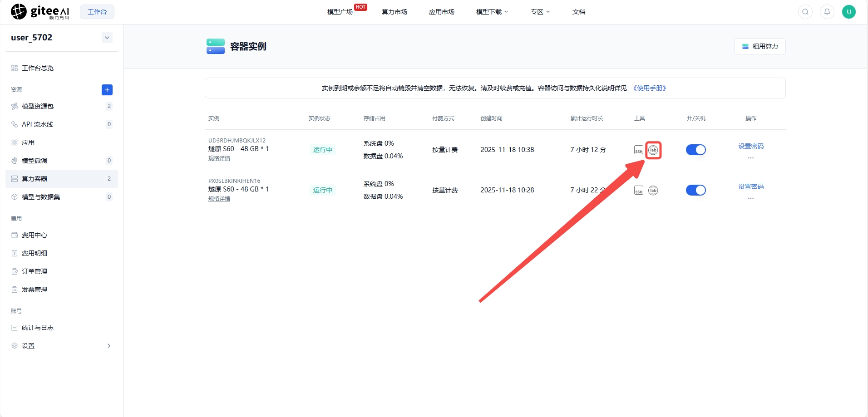Screen dimensions: 868x417
Task: Click the 统计与日志 sidebar icon
Action: (x=15, y=328)
